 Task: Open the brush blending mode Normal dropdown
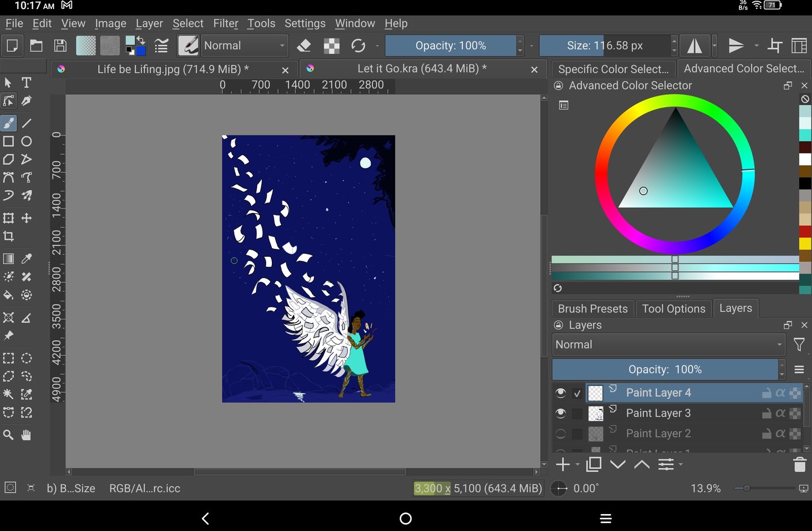coord(244,46)
